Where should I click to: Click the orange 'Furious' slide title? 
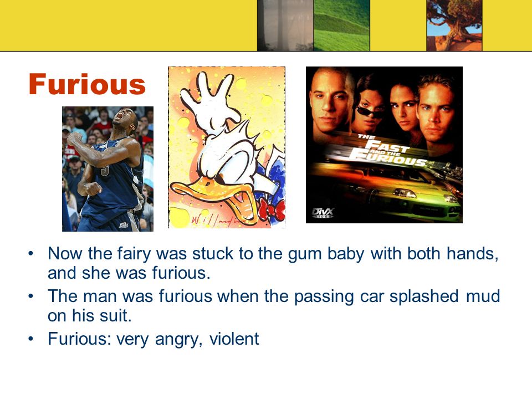tap(87, 84)
